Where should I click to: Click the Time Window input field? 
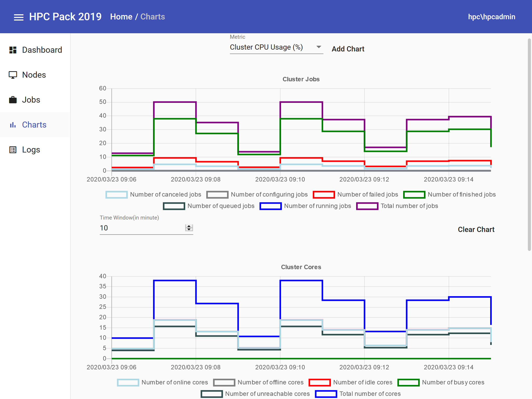coord(142,228)
